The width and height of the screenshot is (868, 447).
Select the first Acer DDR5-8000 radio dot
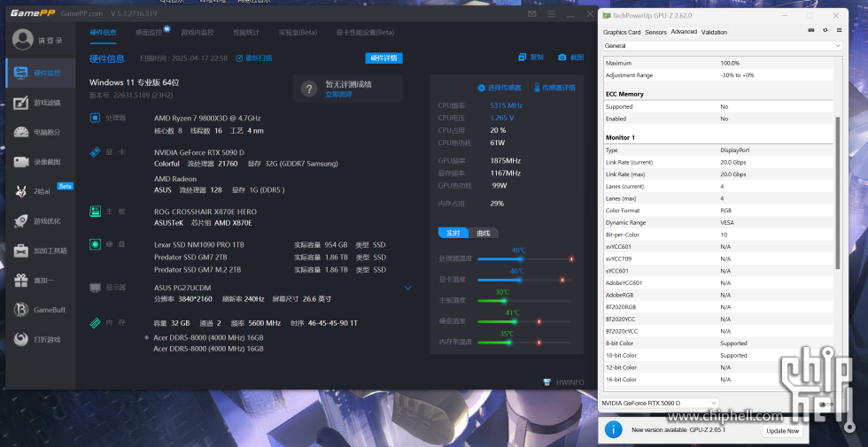coord(146,337)
